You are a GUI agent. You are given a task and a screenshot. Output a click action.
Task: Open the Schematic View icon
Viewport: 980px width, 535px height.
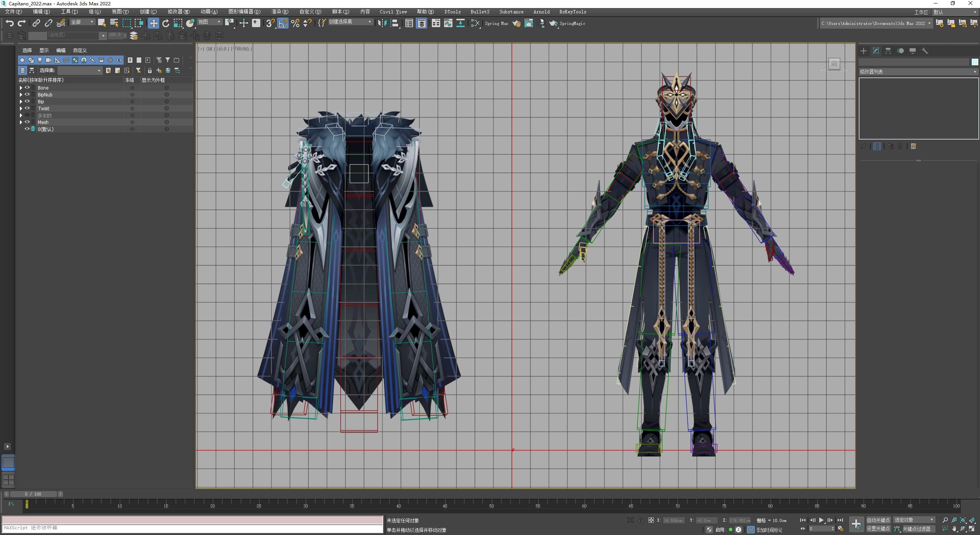click(461, 23)
